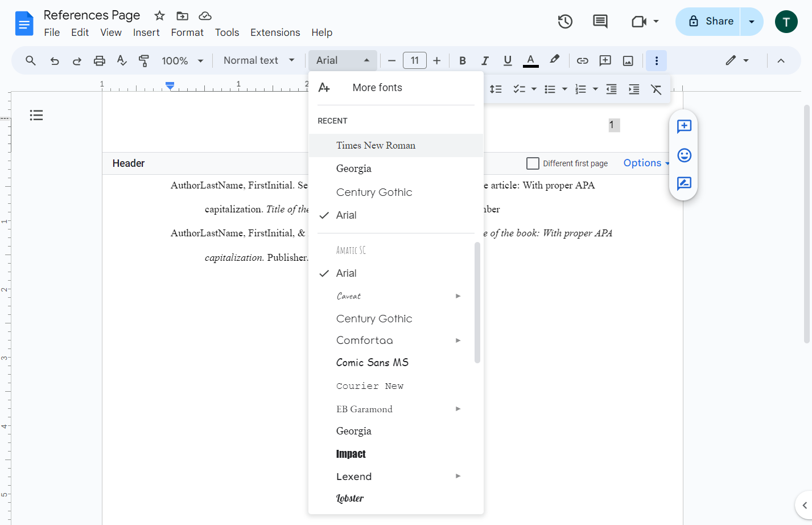812x525 pixels.
Task: Open the Normal text style dropdown
Action: click(259, 60)
